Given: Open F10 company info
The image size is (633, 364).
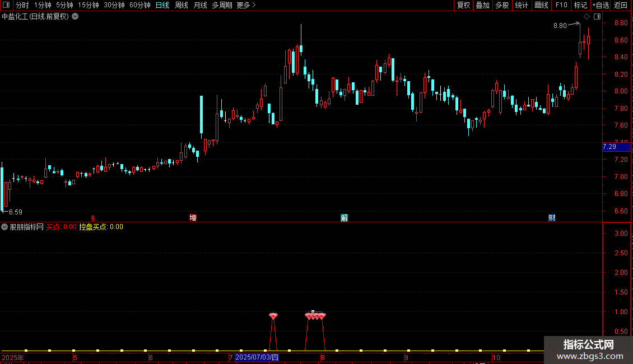Looking at the screenshot, I should (561, 5).
